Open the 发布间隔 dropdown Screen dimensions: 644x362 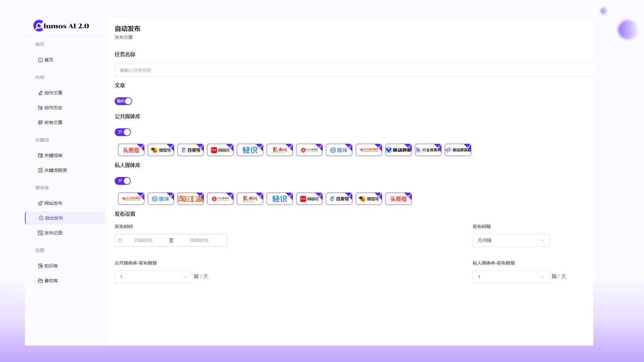coord(510,241)
